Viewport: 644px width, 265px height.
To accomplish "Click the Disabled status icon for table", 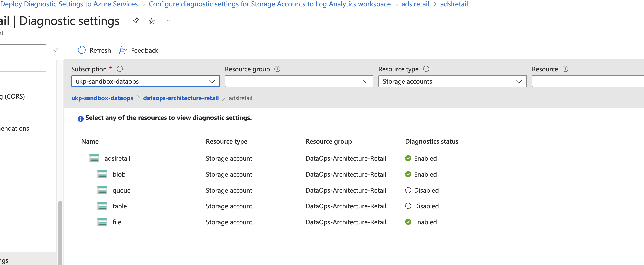I will [408, 206].
